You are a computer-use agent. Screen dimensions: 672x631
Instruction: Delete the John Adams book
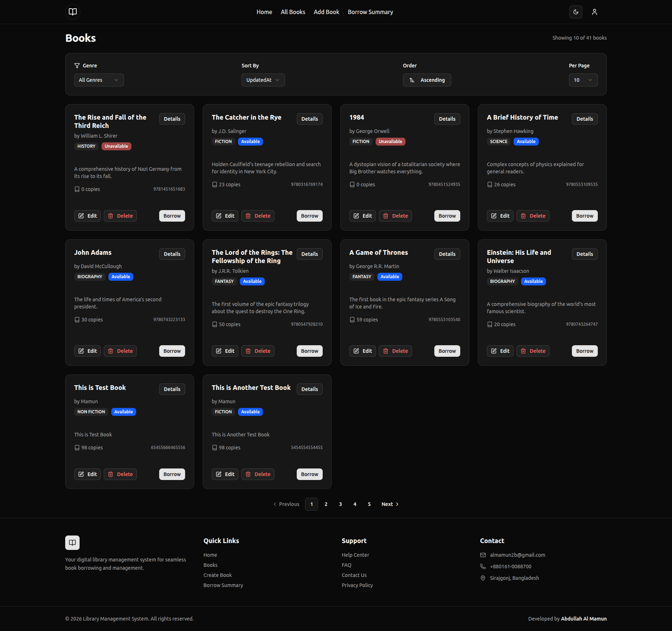point(120,351)
